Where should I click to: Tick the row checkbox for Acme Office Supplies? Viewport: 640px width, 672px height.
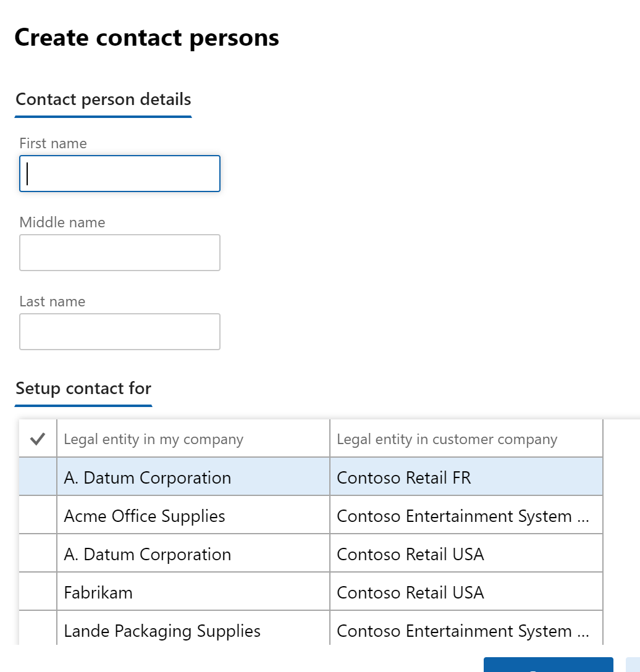(38, 516)
